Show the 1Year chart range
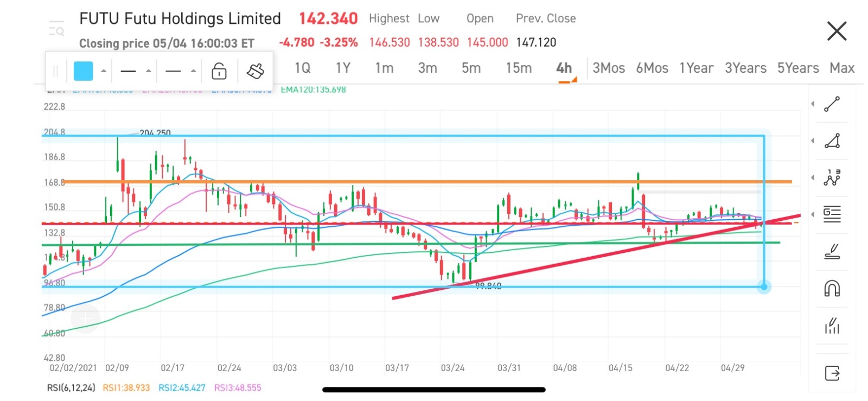 tap(697, 68)
